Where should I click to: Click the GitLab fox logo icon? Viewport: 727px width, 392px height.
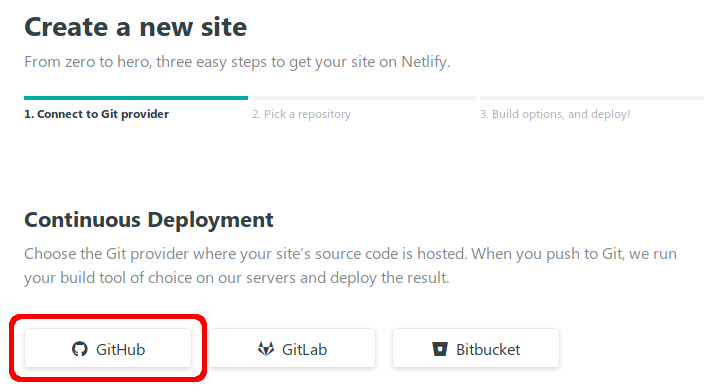(266, 349)
